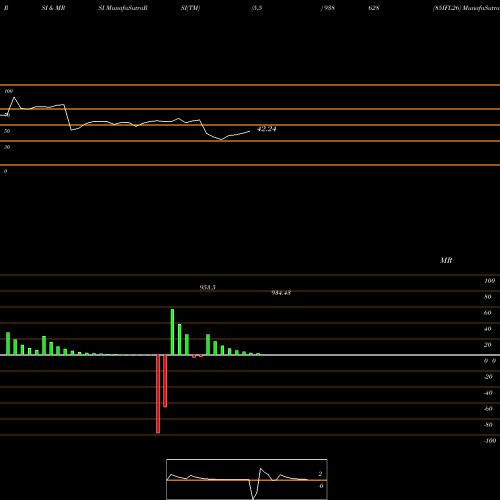Viewport: 500px width, 500px height.
Task: Click the header value ) 938
Action: pyautogui.click(x=328, y=8)
